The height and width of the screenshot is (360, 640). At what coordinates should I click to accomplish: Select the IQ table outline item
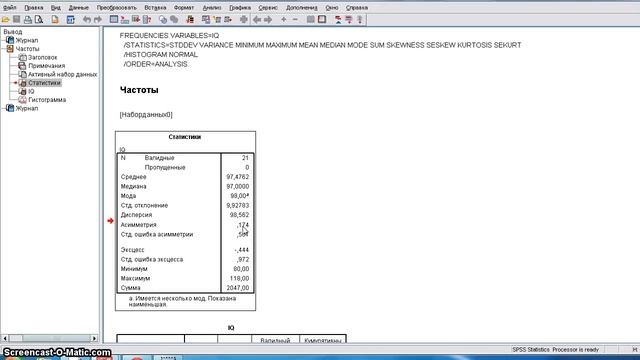coord(31,91)
